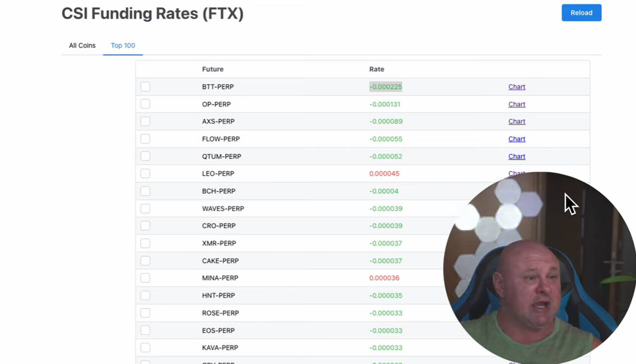636x364 pixels.
Task: Enable the AXS-PERP checkbox
Action: coord(145,122)
